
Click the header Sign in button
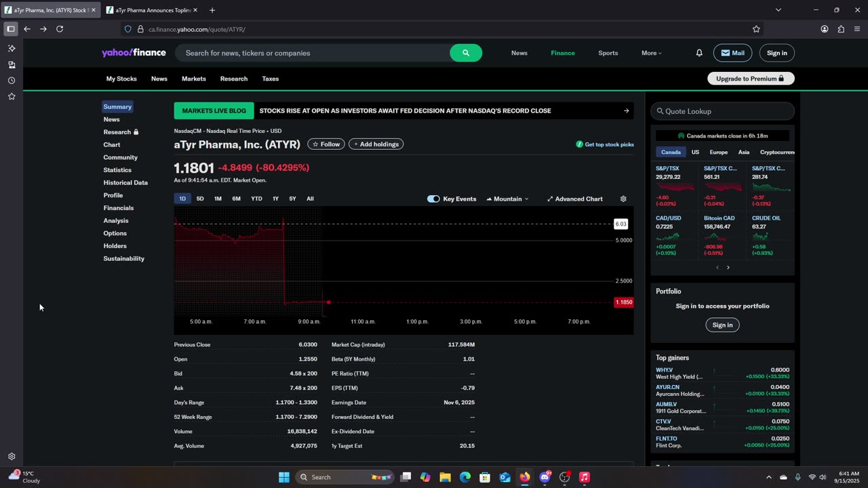click(x=777, y=53)
